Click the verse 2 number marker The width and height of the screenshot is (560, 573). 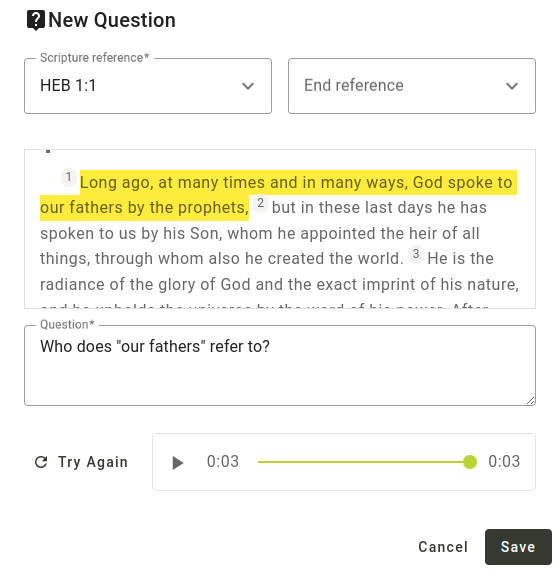[260, 203]
